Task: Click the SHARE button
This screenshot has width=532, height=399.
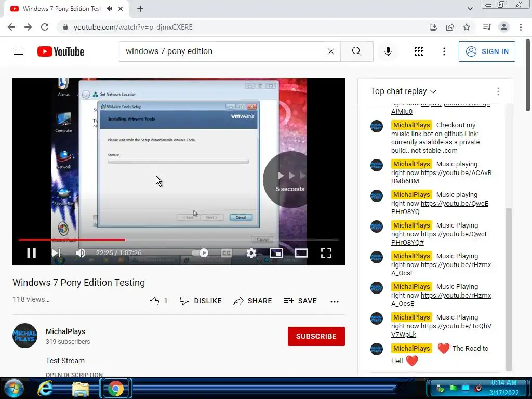Action: (x=253, y=301)
